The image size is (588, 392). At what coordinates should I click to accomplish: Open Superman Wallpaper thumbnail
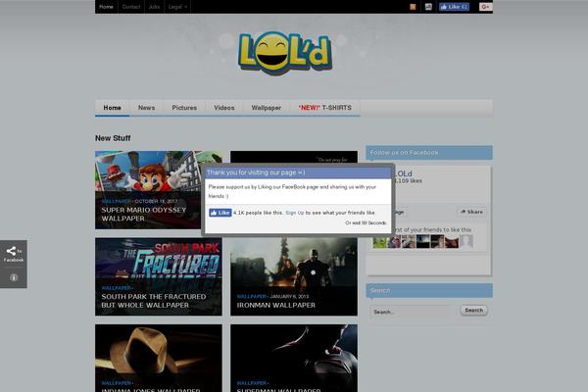[x=294, y=359]
